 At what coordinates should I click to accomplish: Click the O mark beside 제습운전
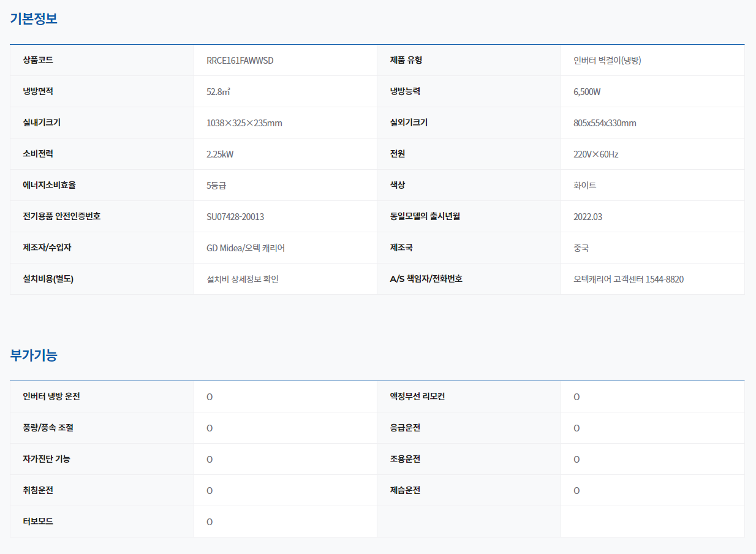pos(576,491)
